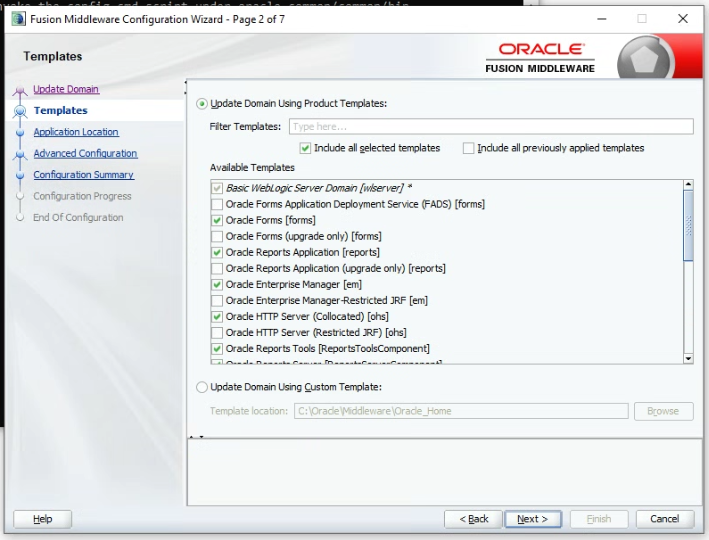Click the Browse button
Screen dimensions: 709x540
(663, 411)
